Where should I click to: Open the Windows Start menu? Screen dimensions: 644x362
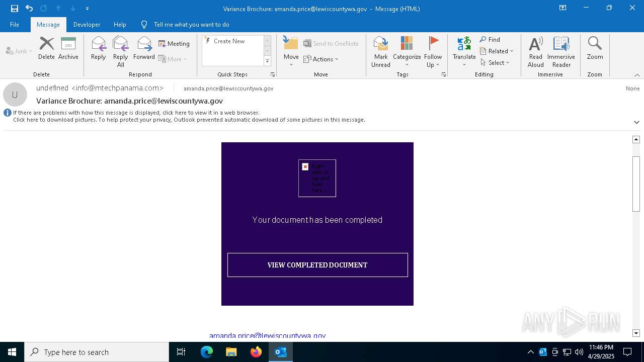coord(12,352)
